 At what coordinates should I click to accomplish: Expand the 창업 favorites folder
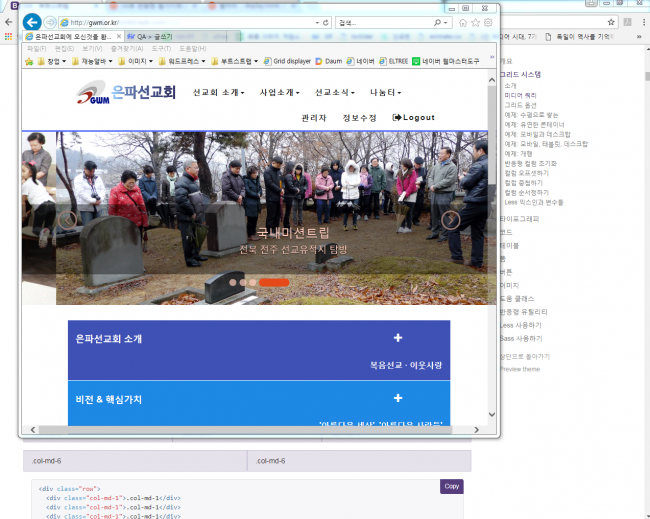coord(52,61)
